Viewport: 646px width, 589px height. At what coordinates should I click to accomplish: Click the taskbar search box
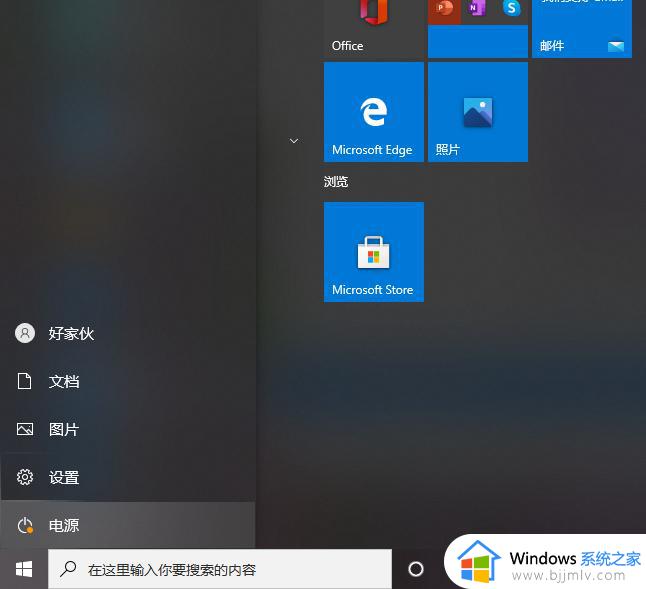click(220, 569)
